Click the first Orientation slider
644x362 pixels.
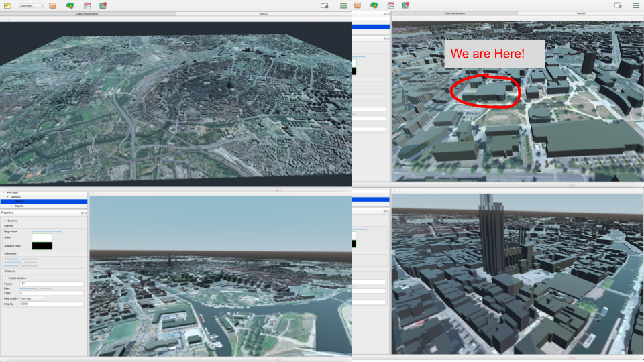(x=21, y=259)
